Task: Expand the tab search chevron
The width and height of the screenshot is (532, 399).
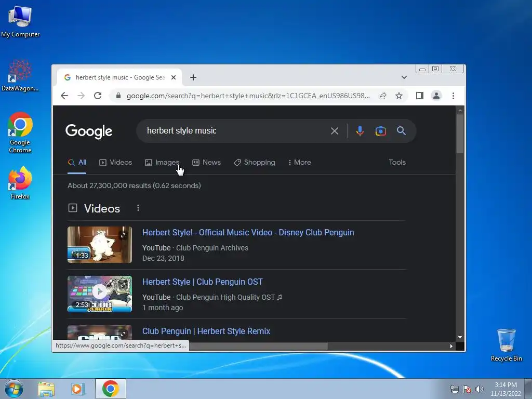Action: coord(404,77)
